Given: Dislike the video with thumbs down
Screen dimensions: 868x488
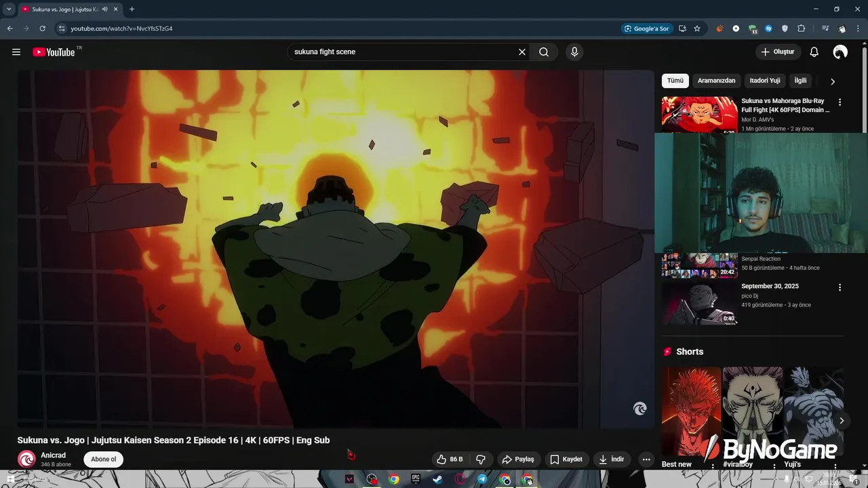Looking at the screenshot, I should 481,460.
